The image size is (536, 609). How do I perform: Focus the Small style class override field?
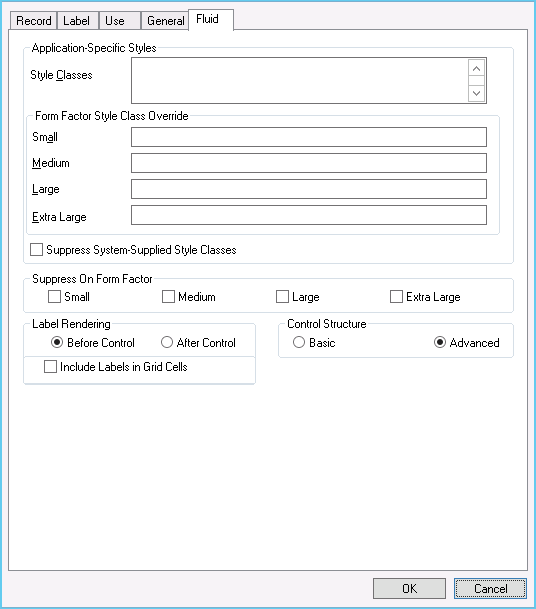click(309, 137)
